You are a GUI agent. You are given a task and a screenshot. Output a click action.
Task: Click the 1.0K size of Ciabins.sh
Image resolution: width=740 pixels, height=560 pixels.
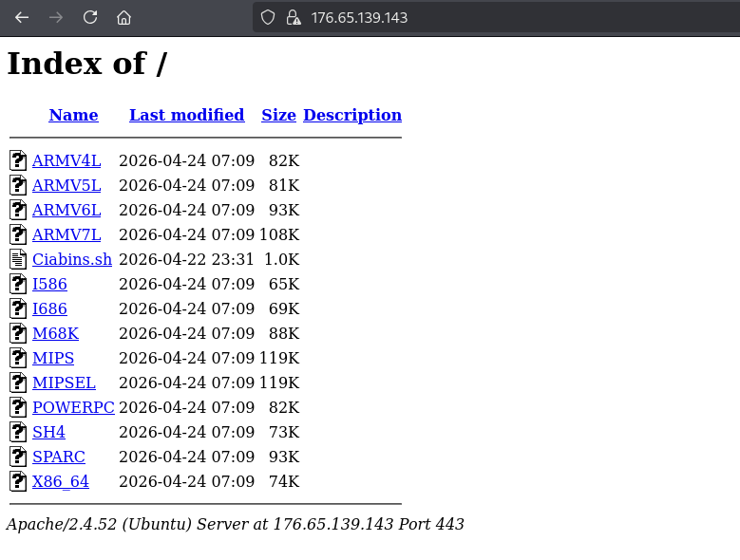[282, 259]
